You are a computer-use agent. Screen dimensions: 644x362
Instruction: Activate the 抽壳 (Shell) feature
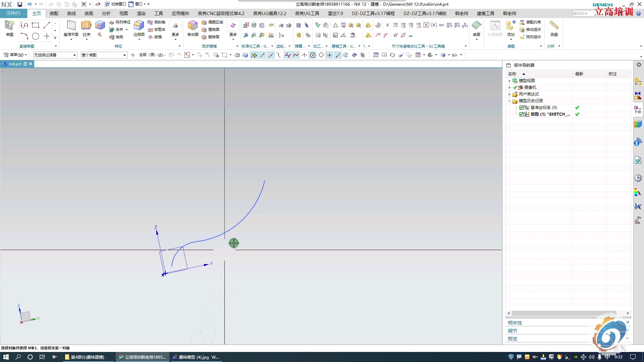116,37
